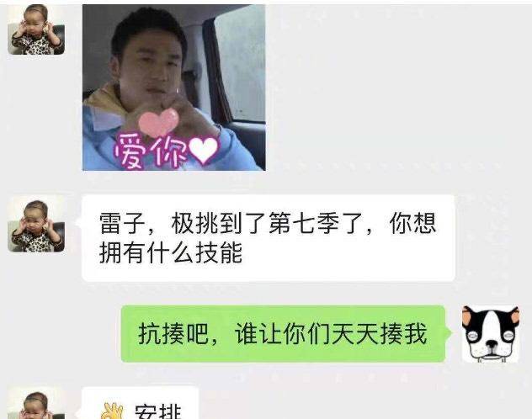Screen dimensions: 532x419
Task: Click the text '拥有什么技能' in white bubble
Action: click(171, 252)
